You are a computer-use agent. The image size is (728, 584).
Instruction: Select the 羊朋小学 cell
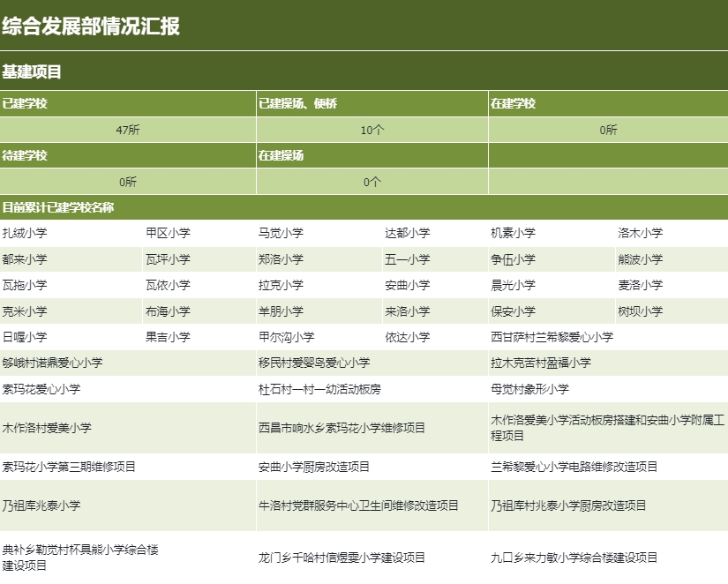coord(319,311)
